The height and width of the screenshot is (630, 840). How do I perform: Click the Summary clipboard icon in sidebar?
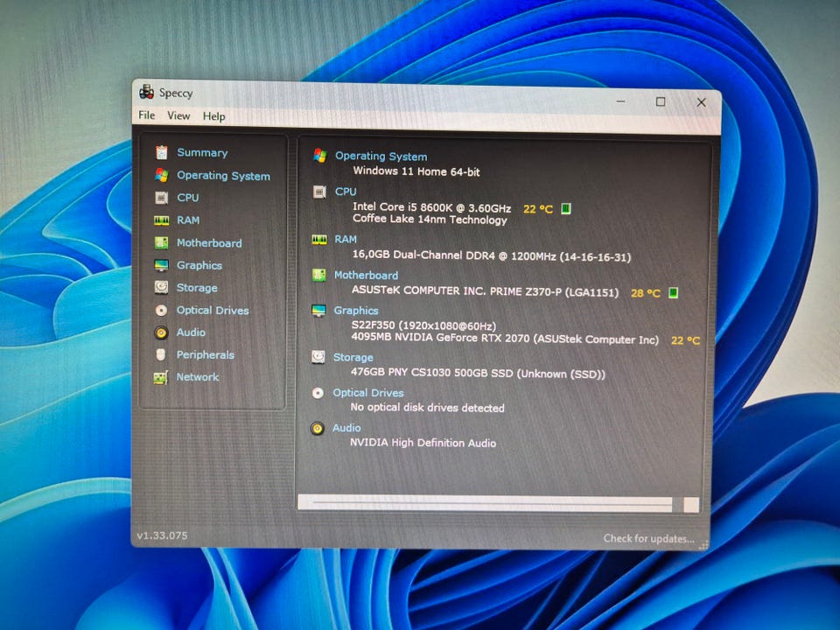coord(161,152)
